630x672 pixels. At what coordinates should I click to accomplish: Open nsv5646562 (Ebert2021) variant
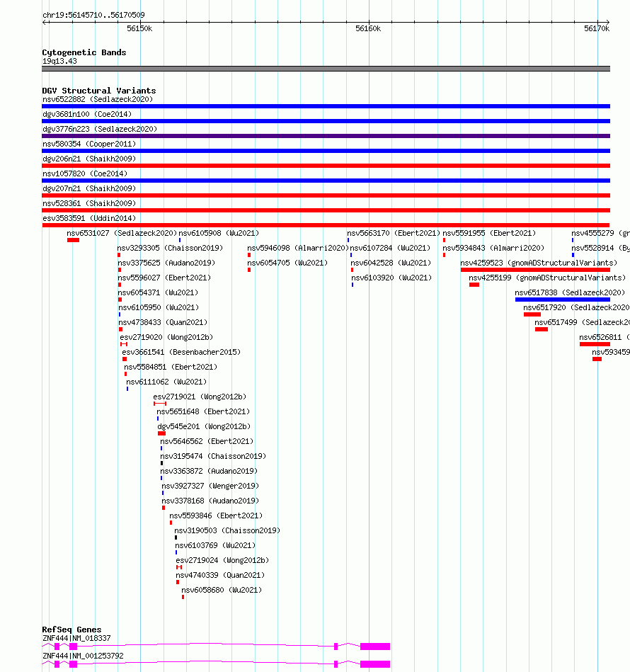207,441
